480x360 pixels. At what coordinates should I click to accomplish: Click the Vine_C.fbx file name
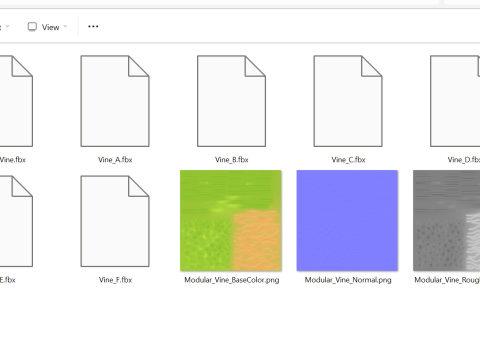[x=348, y=160]
